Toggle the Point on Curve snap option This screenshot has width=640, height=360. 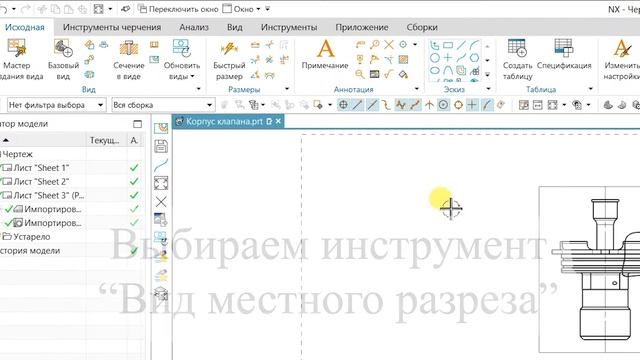click(486, 105)
